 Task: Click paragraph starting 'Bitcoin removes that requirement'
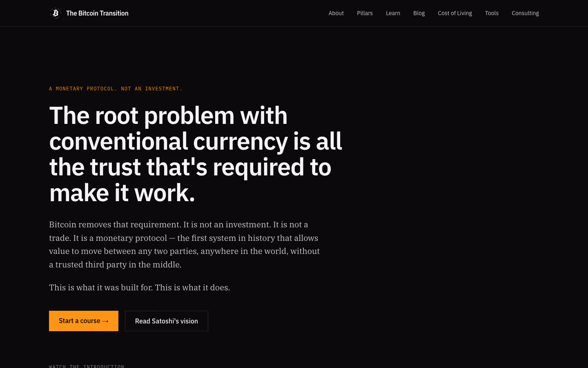click(x=185, y=245)
